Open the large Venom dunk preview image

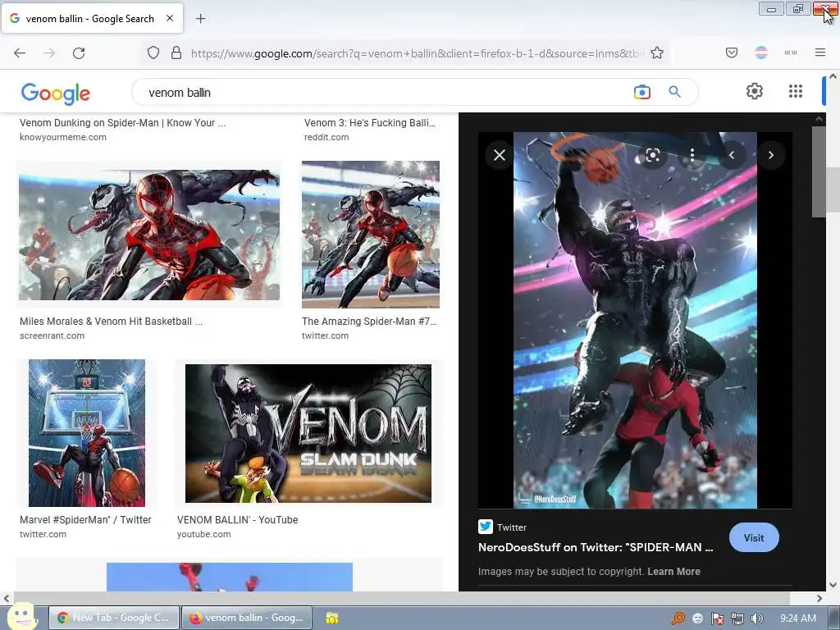[635, 321]
